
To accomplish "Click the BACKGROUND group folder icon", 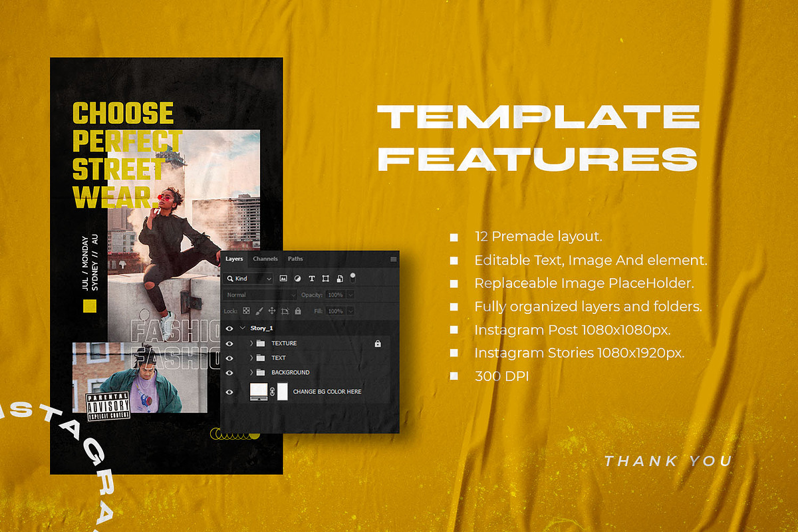I will 260,372.
